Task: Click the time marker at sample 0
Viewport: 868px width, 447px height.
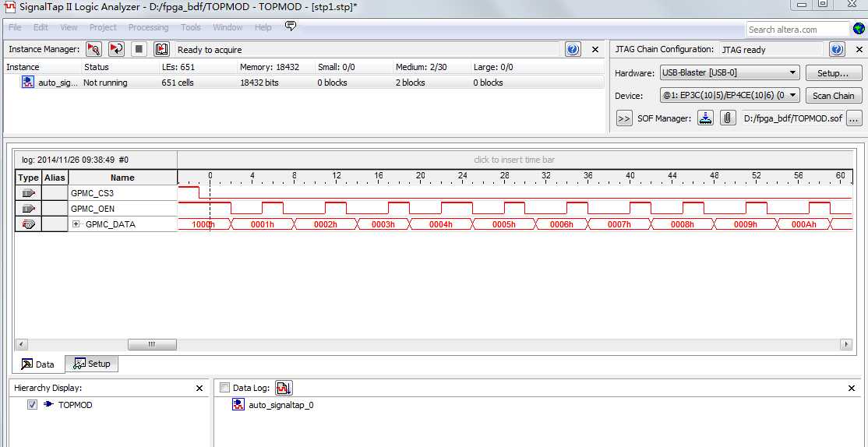Action: (210, 175)
